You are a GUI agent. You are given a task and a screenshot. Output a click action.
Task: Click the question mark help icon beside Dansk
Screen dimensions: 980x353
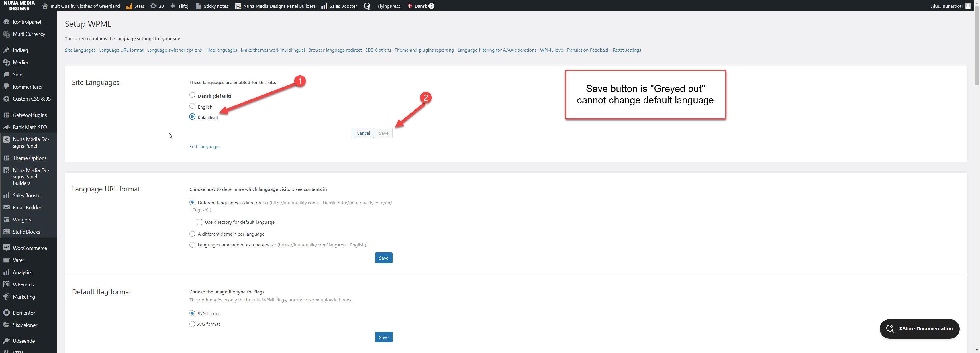[431, 6]
